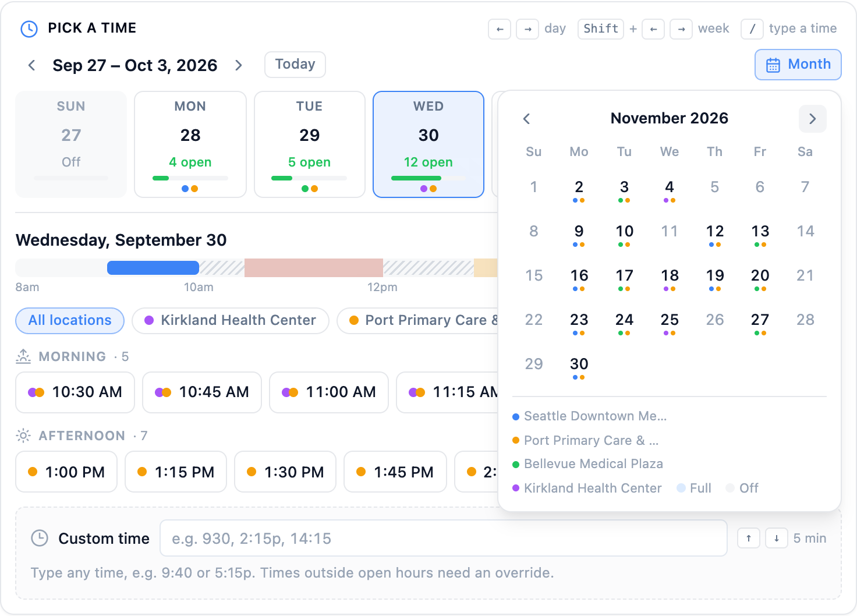Step custom time down with arrow

coord(776,539)
